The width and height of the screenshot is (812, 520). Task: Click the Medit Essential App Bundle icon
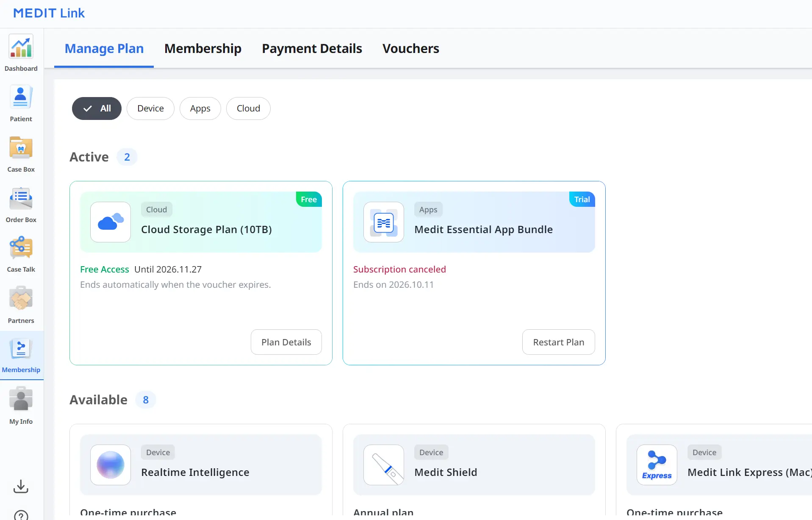coord(384,222)
